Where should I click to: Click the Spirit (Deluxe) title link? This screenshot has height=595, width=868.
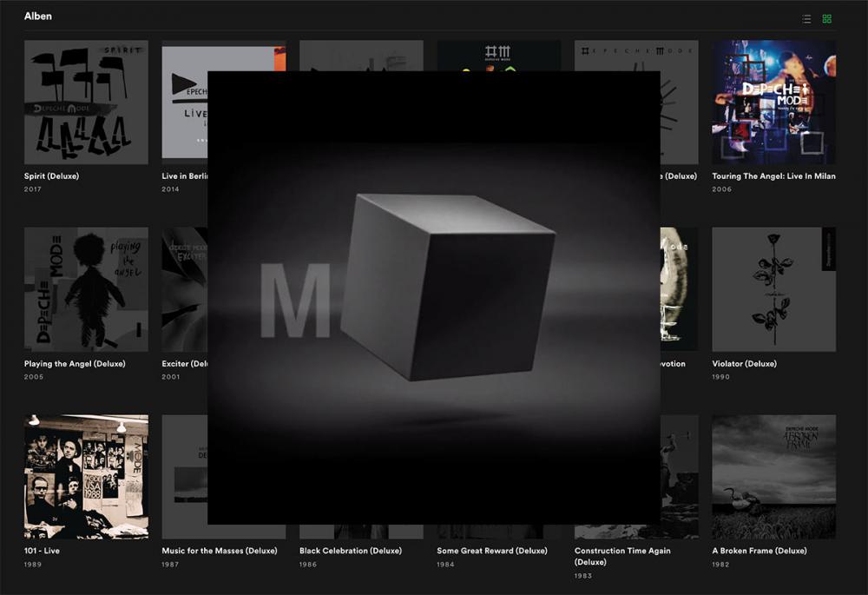51,176
